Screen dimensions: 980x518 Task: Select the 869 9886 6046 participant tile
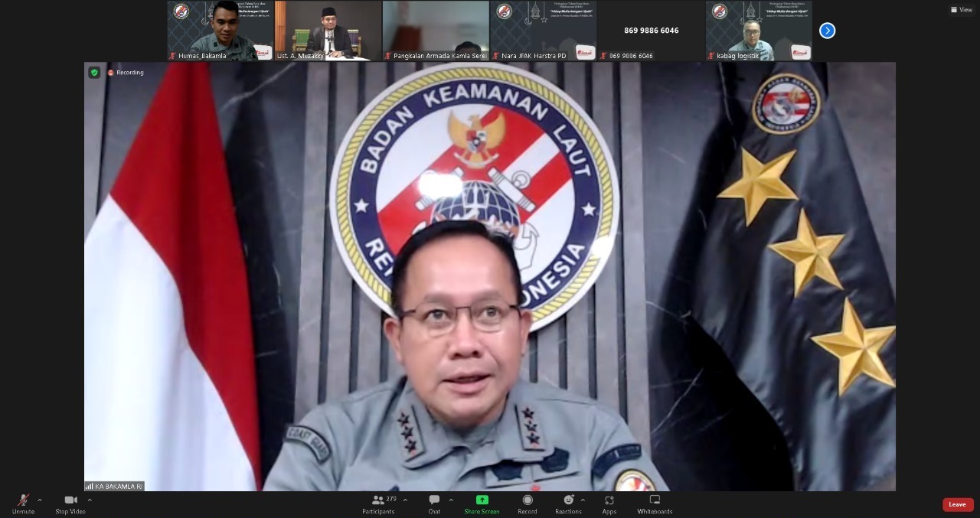point(651,31)
